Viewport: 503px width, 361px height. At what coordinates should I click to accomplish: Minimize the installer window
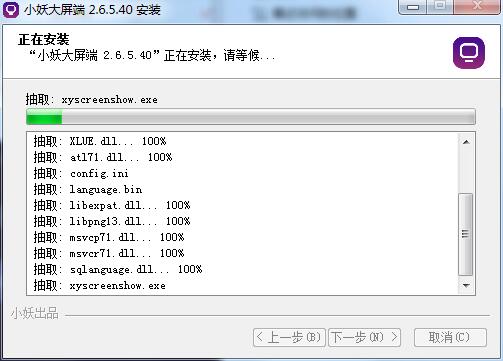[x=413, y=7]
